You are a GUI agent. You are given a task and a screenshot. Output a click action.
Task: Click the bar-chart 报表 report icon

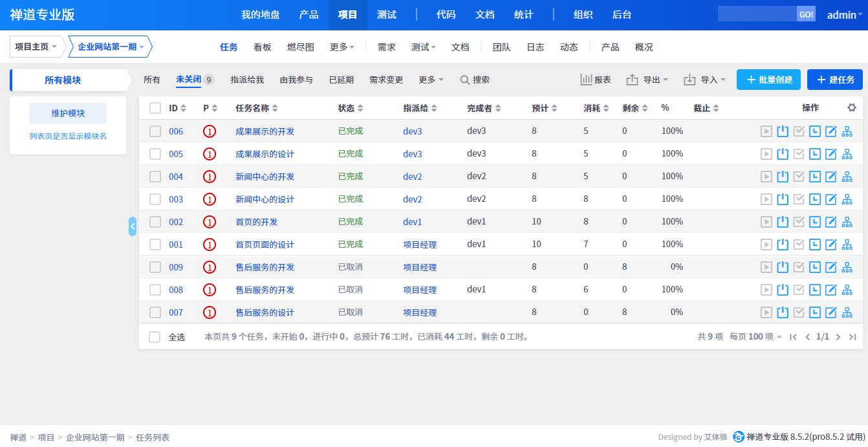point(586,80)
